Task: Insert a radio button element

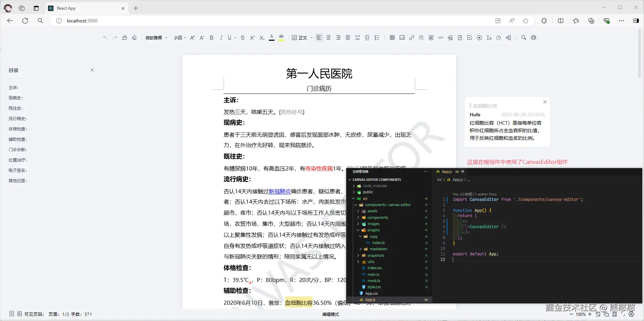Action: [x=479, y=38]
